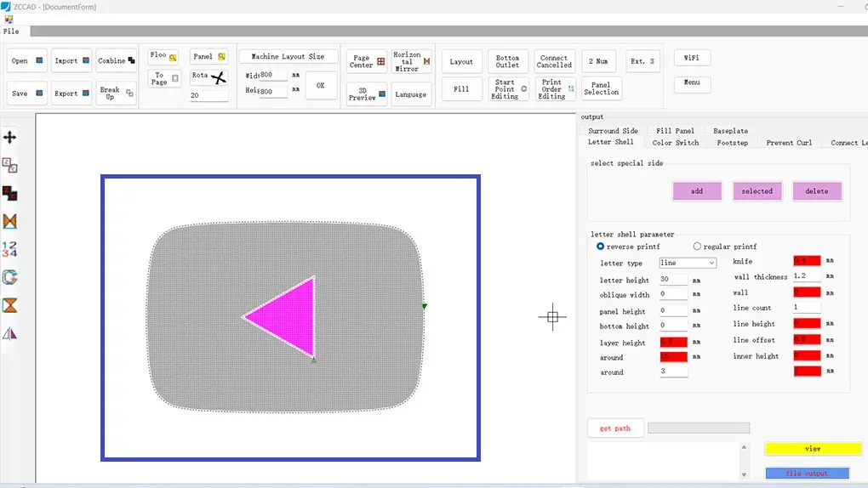Screen dimensions: 868x488
Task: Click the layout width input field
Action: click(x=273, y=75)
